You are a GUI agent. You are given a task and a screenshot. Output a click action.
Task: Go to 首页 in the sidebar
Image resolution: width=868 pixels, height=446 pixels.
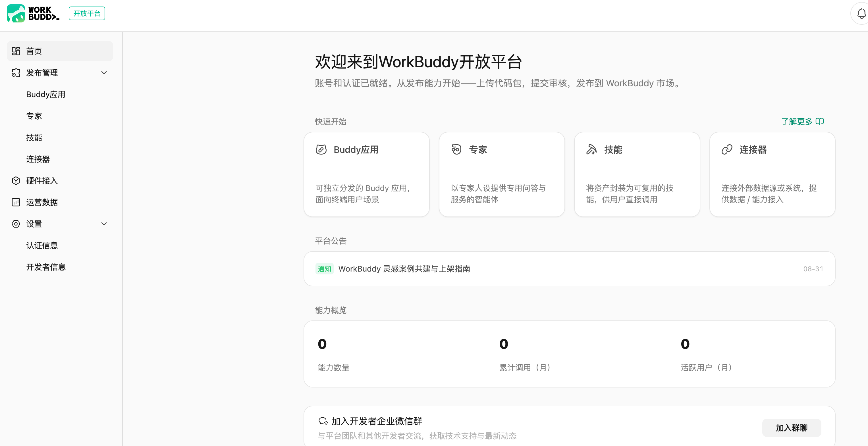(60, 51)
